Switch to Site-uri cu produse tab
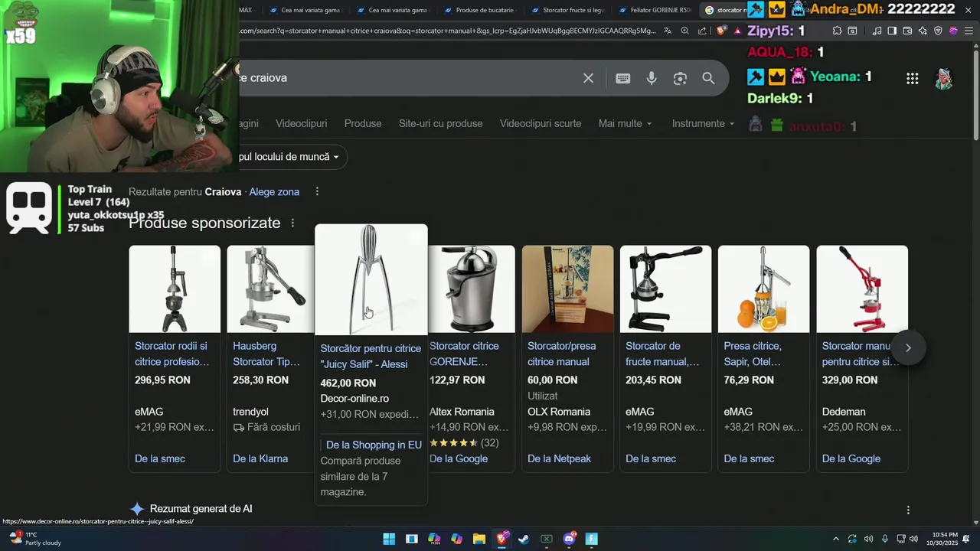The image size is (980, 551). (x=441, y=123)
